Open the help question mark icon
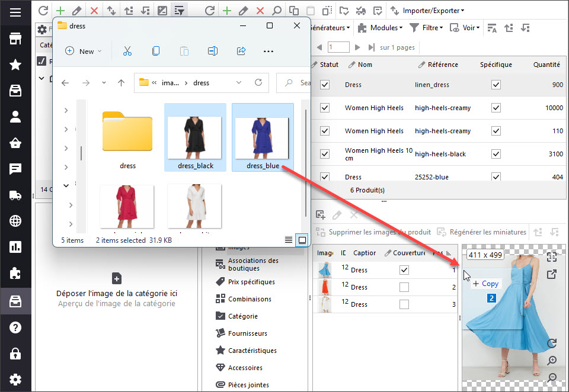Viewport: 569px width, 392px height. click(x=15, y=327)
